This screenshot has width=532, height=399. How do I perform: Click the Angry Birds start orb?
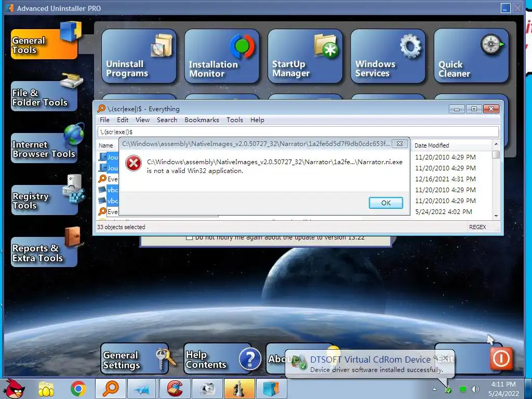[14, 389]
